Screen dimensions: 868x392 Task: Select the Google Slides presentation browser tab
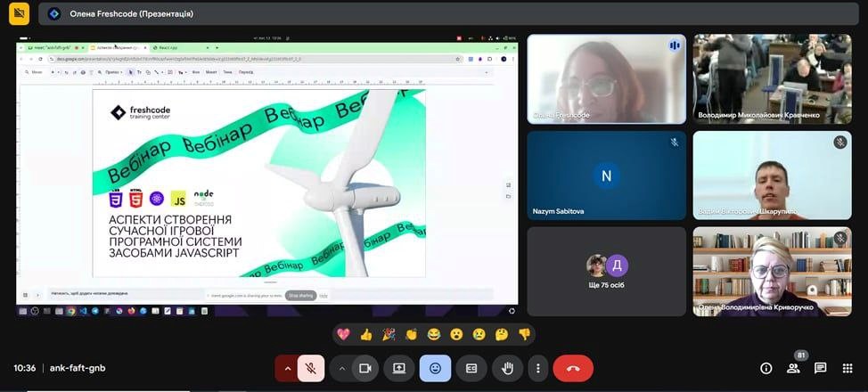[119, 47]
